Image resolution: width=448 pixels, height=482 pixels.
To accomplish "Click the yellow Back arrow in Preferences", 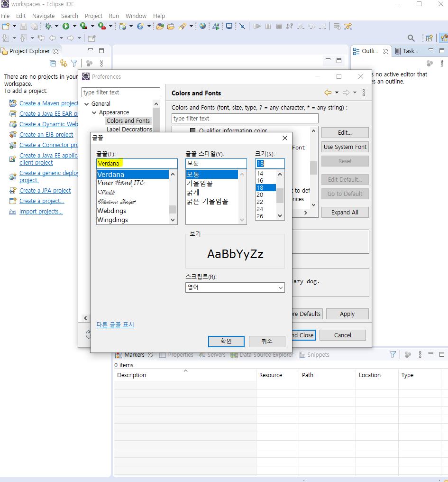I will (x=328, y=93).
